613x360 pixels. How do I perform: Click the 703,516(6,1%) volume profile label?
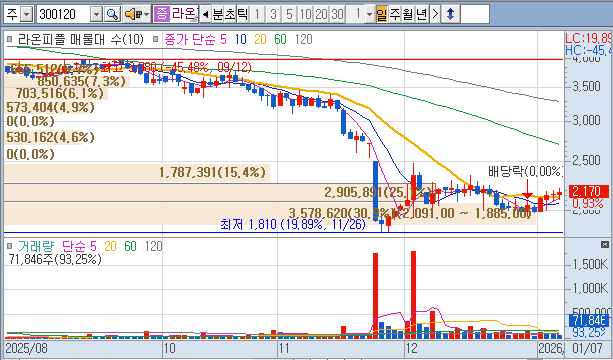[59, 93]
